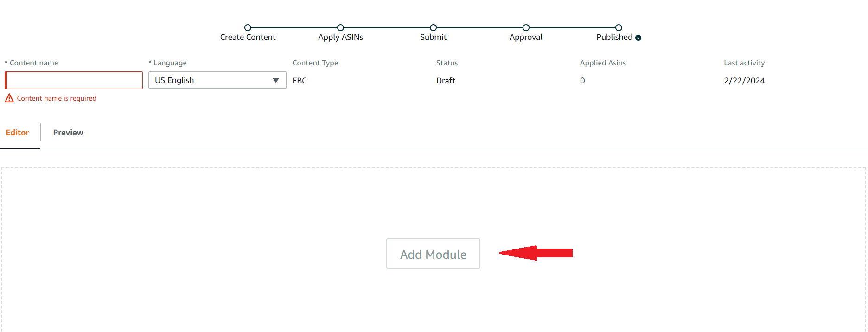Click the Submit step label

(433, 37)
